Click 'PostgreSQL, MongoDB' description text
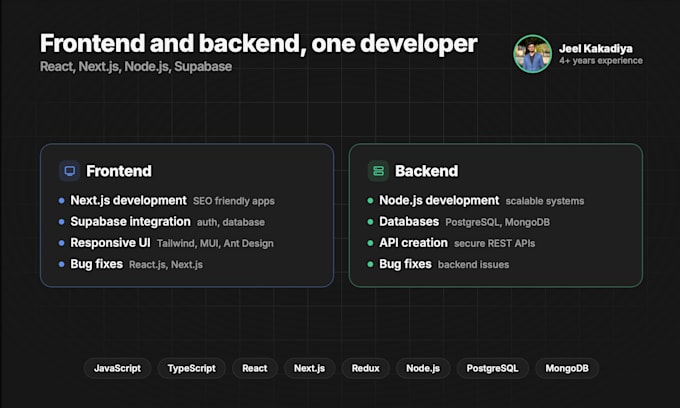680x408 pixels. tap(497, 222)
